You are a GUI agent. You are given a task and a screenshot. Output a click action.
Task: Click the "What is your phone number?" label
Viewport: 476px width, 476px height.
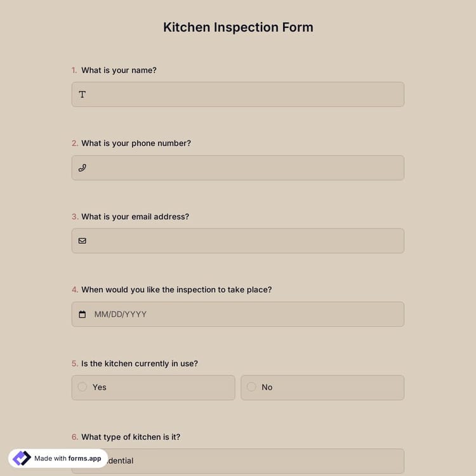pos(136,143)
